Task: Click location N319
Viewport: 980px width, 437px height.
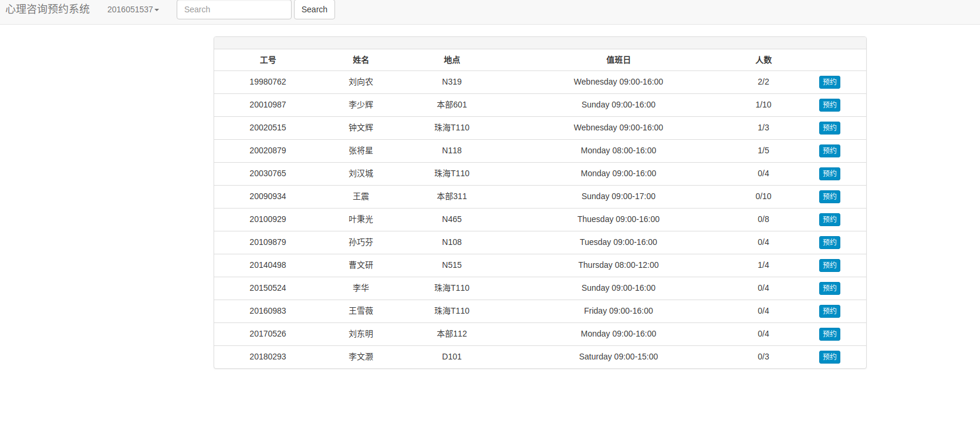Action: coord(452,82)
